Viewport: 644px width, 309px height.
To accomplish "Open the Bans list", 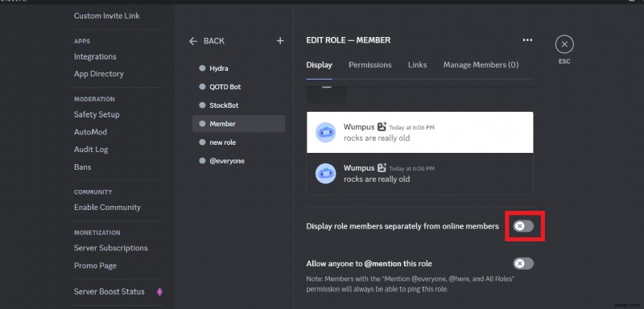I will [x=83, y=167].
